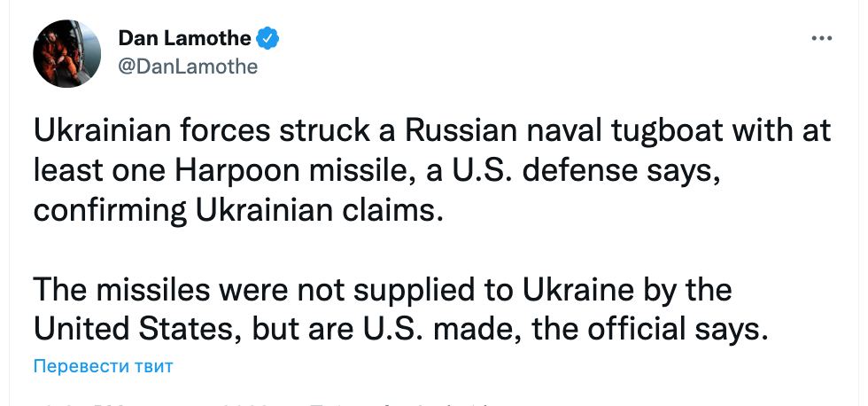868x406 pixels.
Task: Open the @DanLamothe handle link
Action: coord(188,66)
